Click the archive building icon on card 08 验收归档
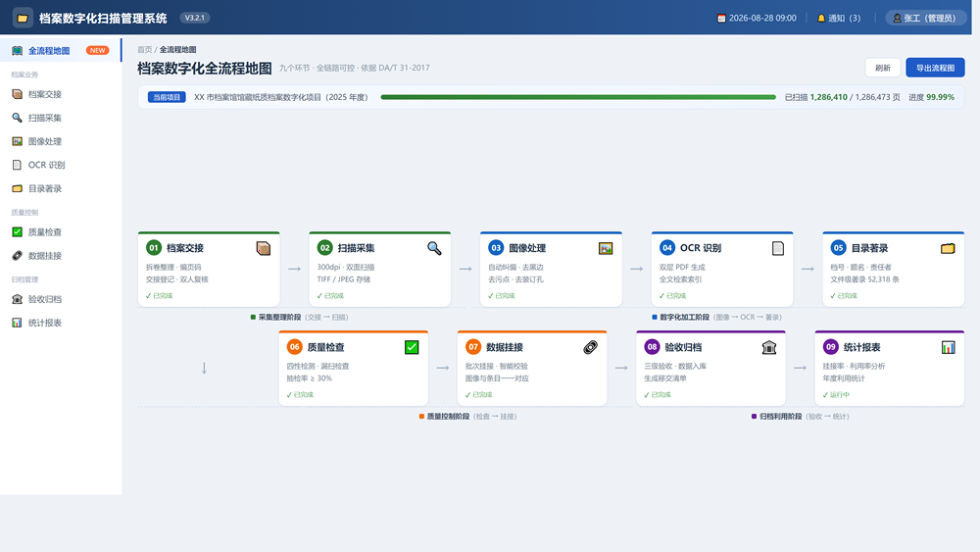 768,348
